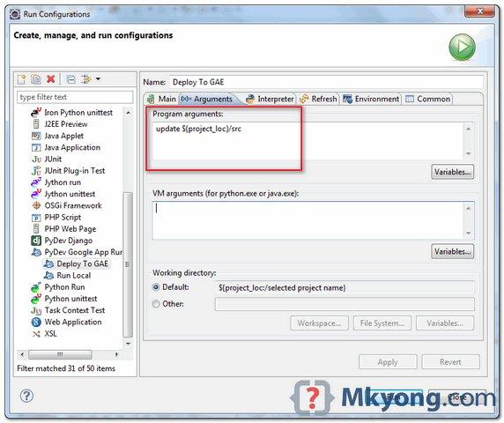Select JUnit Plug-in Test entry
The width and height of the screenshot is (504, 423).
pos(75,171)
